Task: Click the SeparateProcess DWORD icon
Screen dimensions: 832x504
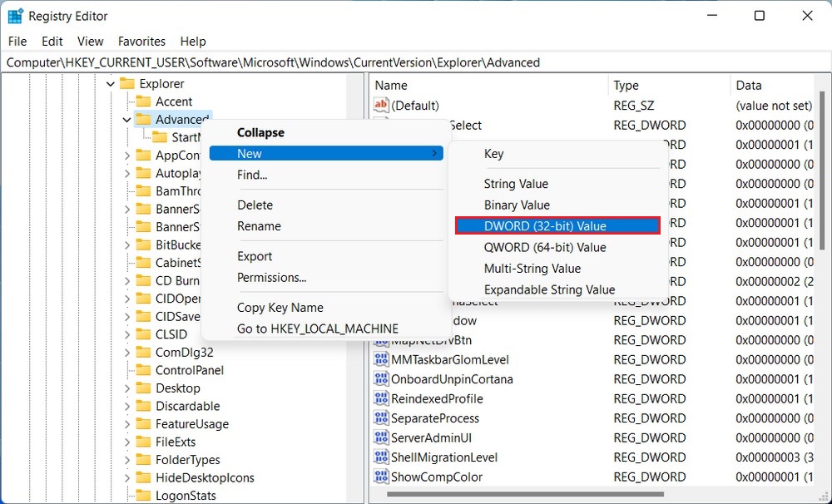Action: coord(381,418)
